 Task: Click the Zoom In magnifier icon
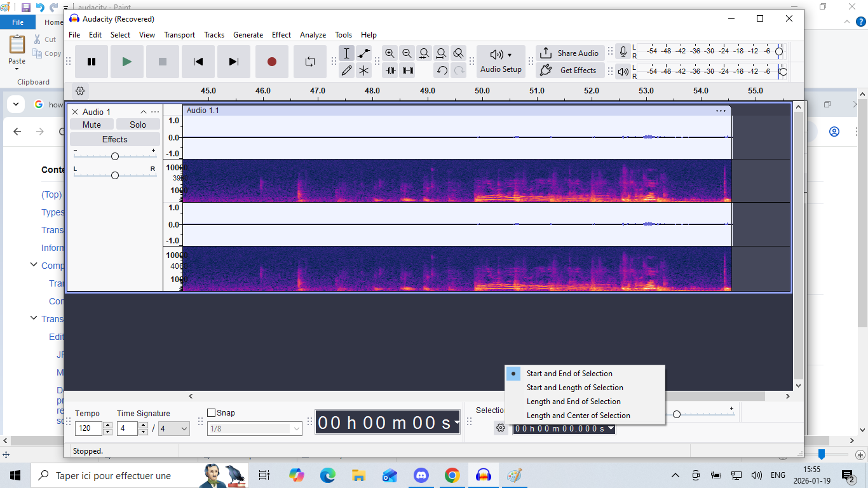pyautogui.click(x=390, y=53)
